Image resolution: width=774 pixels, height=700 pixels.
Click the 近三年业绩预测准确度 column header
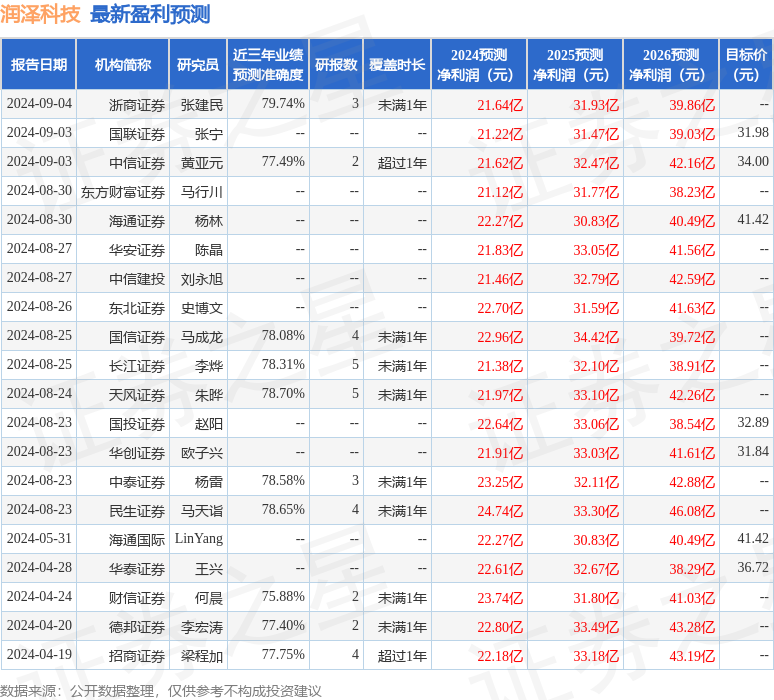[268, 65]
